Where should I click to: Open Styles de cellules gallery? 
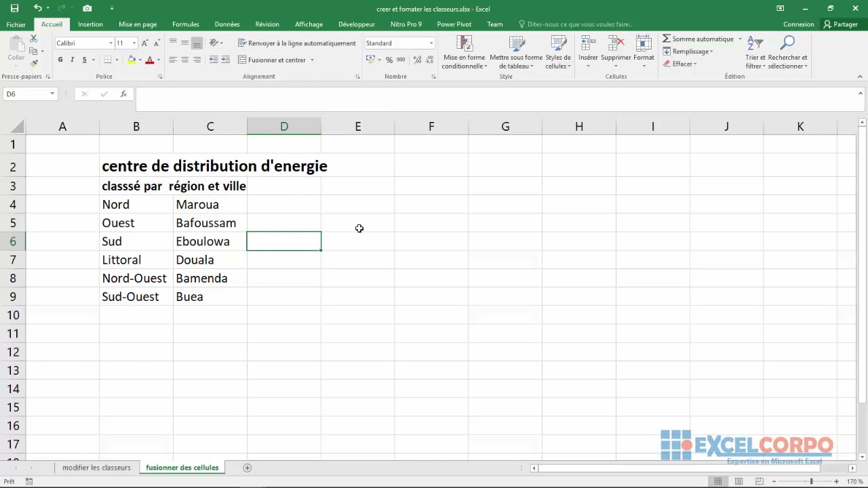[558, 52]
